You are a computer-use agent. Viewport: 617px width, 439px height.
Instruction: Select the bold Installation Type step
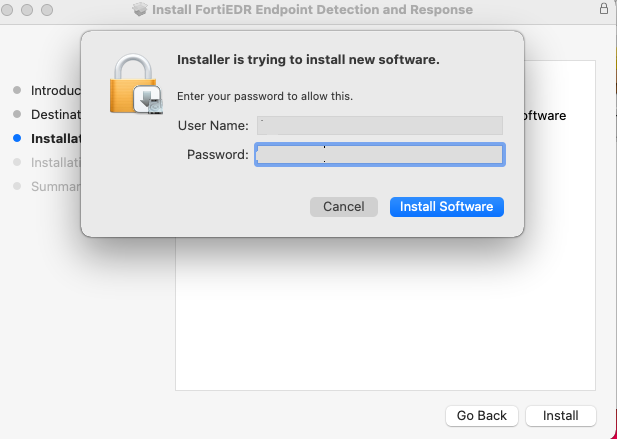pos(55,138)
